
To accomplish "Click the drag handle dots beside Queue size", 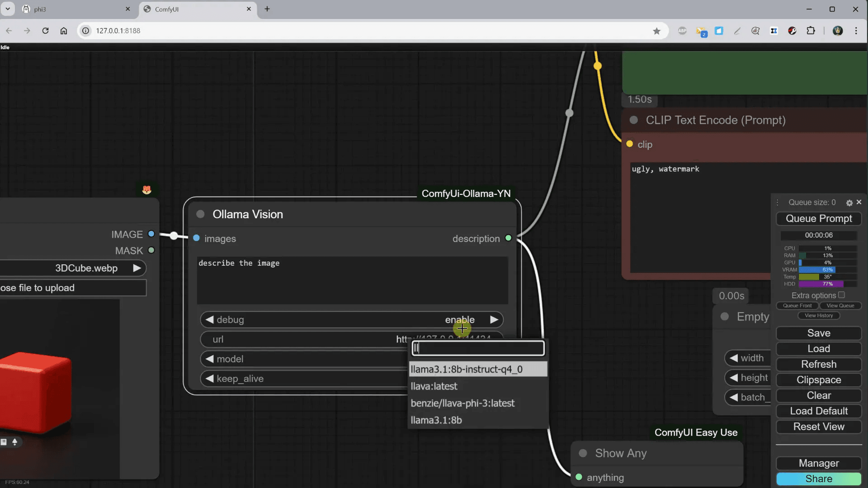I will click(x=778, y=202).
